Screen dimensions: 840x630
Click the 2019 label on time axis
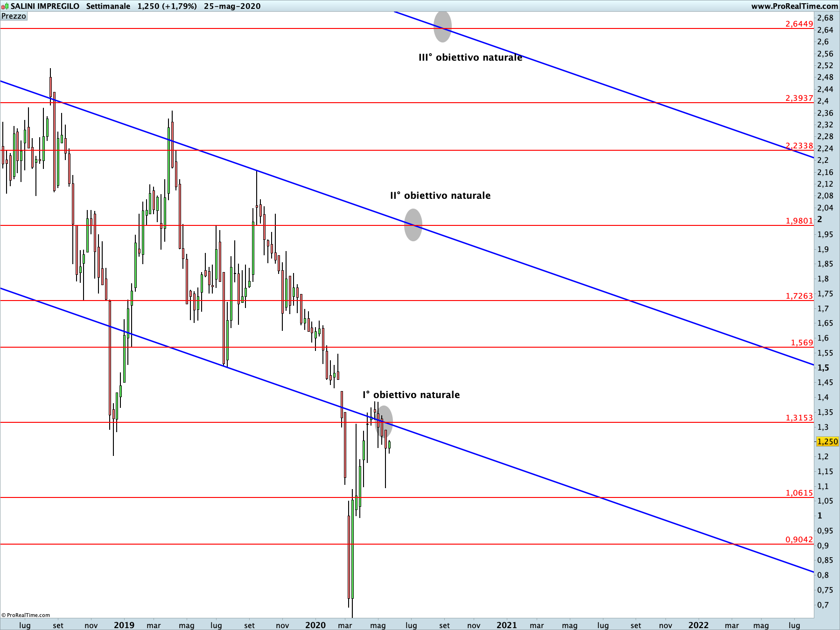click(124, 625)
